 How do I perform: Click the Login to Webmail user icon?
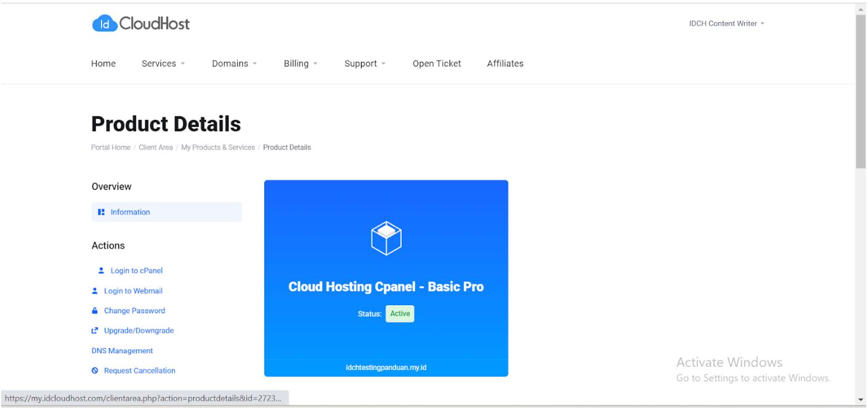[x=94, y=290]
